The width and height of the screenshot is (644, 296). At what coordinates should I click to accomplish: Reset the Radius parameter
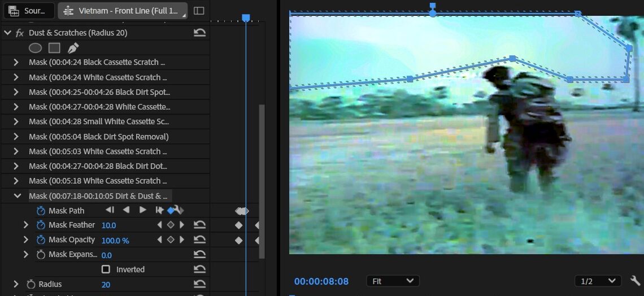pyautogui.click(x=199, y=284)
